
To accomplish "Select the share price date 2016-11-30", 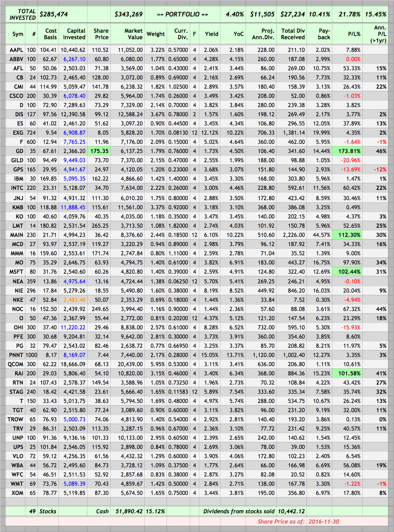I will 324,521.
